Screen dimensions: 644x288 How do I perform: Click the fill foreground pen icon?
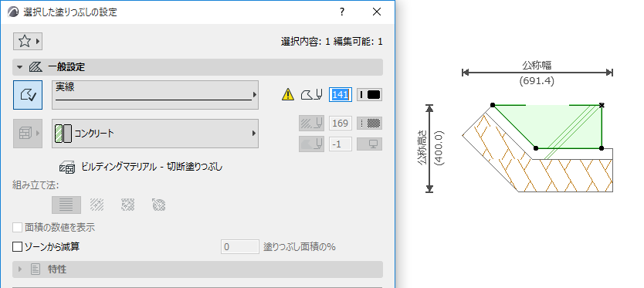pos(311,124)
